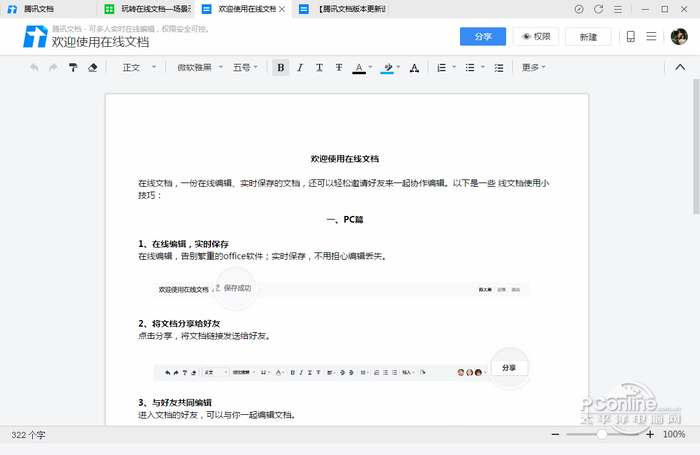This screenshot has width=700, height=455.
Task: Click the redo arrow in toolbar
Action: pos(52,68)
